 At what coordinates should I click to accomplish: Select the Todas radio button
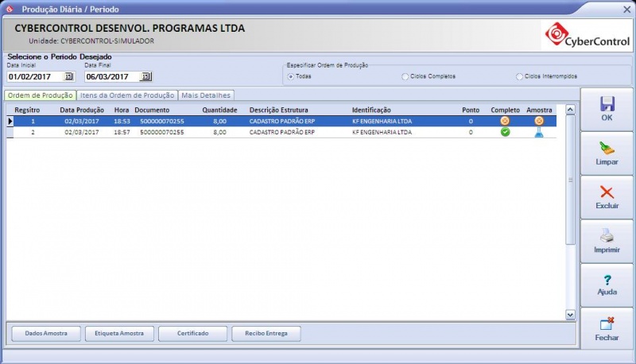pos(290,76)
